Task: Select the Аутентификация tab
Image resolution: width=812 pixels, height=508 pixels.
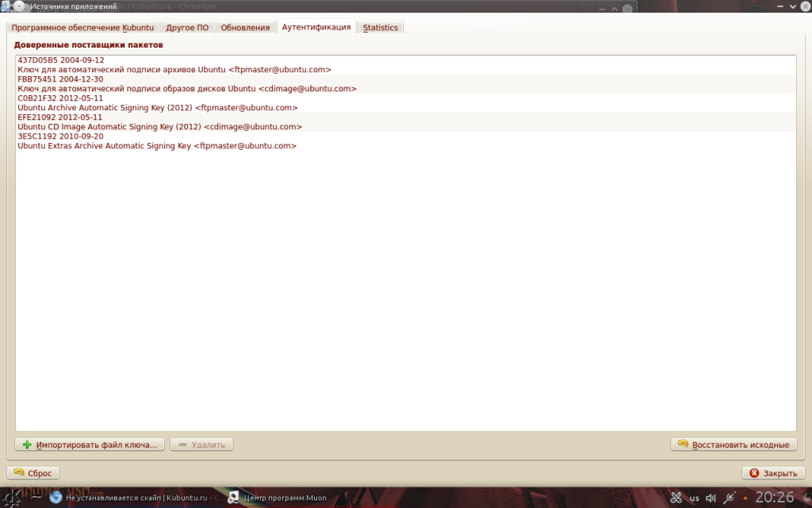Action: point(316,27)
